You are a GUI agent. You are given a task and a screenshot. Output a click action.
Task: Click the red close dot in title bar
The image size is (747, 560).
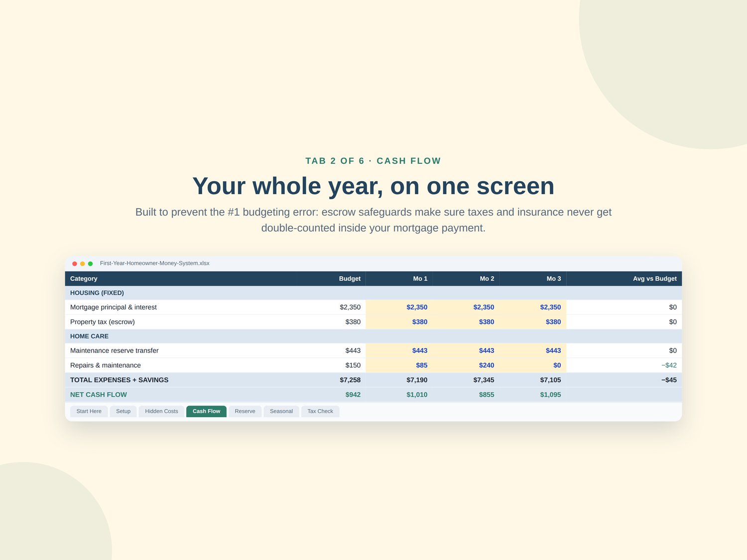click(x=75, y=263)
